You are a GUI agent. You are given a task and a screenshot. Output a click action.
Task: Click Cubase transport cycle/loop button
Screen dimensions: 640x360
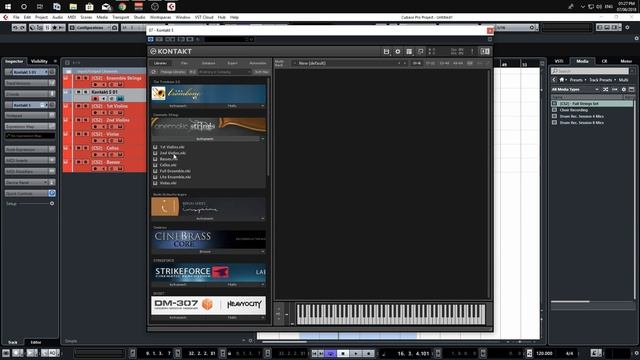(x=331, y=353)
